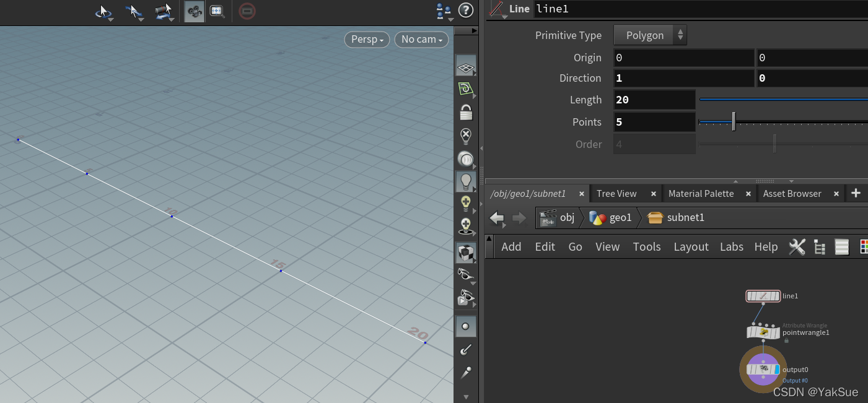Toggle the reference plane green grid icon
The image size is (868, 403).
click(466, 89)
